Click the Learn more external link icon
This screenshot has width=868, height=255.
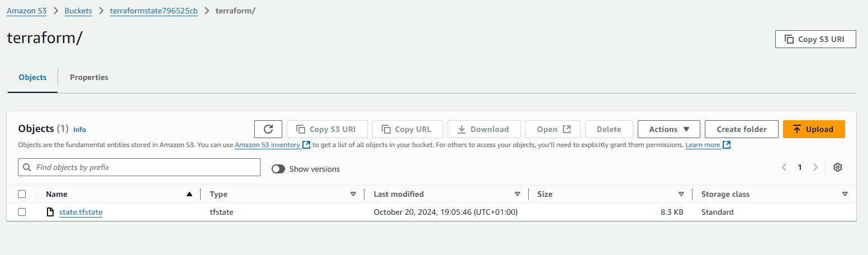[727, 145]
